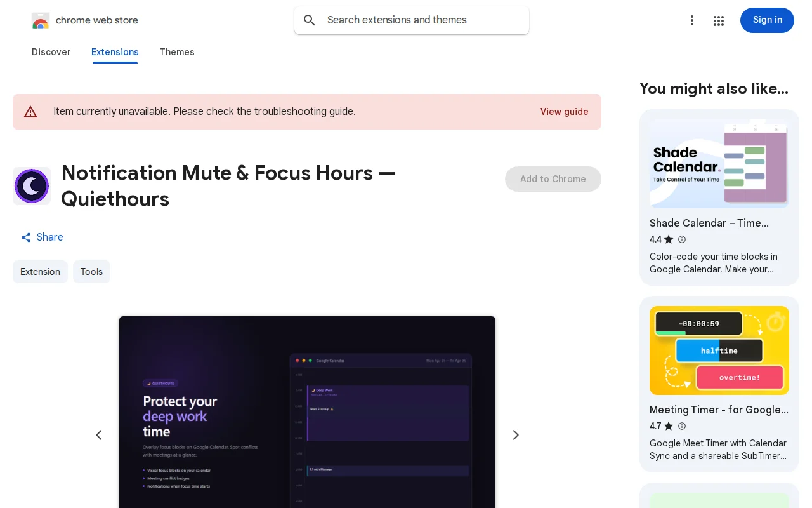Viewport: 812px width, 508px height.
Task: Switch to the Themes tab
Action: coord(177,52)
